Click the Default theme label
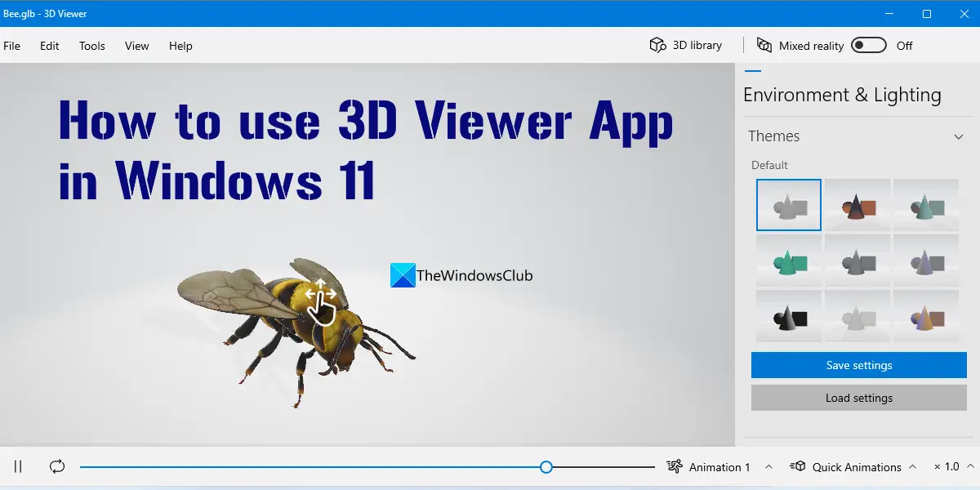 click(x=769, y=165)
